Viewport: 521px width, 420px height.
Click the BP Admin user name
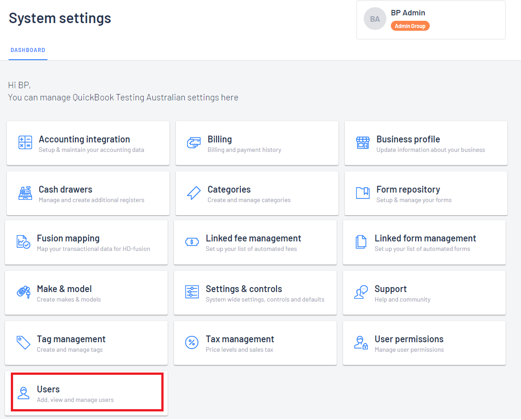click(408, 13)
